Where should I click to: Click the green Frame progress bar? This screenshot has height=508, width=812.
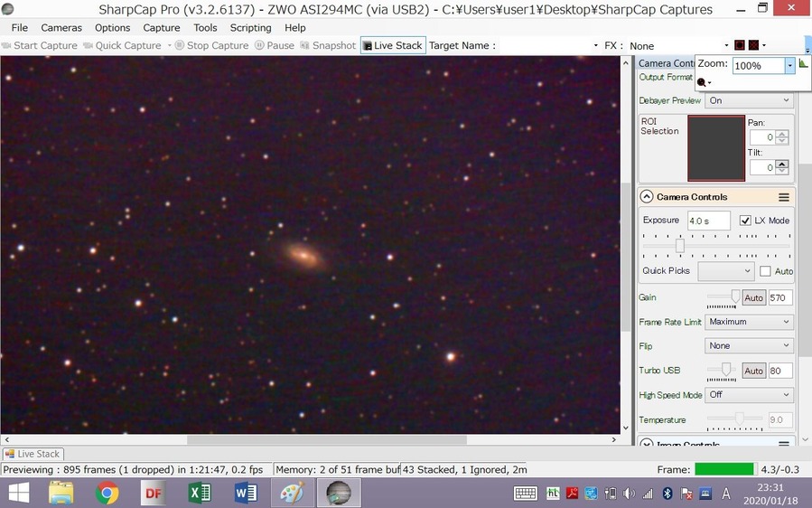pos(724,470)
